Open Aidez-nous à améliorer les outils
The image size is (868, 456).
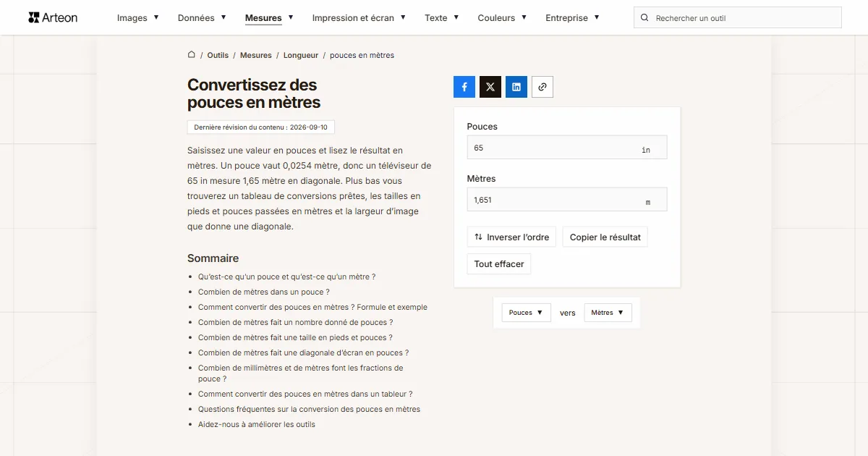click(x=257, y=424)
